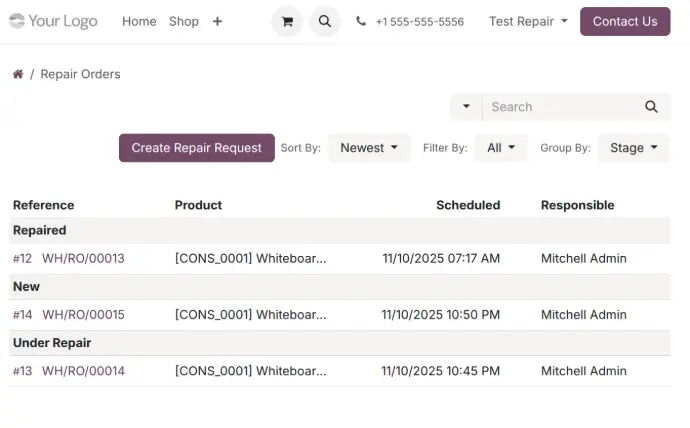Viewport: 690px width, 428px height.
Task: Open the Shop menu item
Action: (183, 21)
